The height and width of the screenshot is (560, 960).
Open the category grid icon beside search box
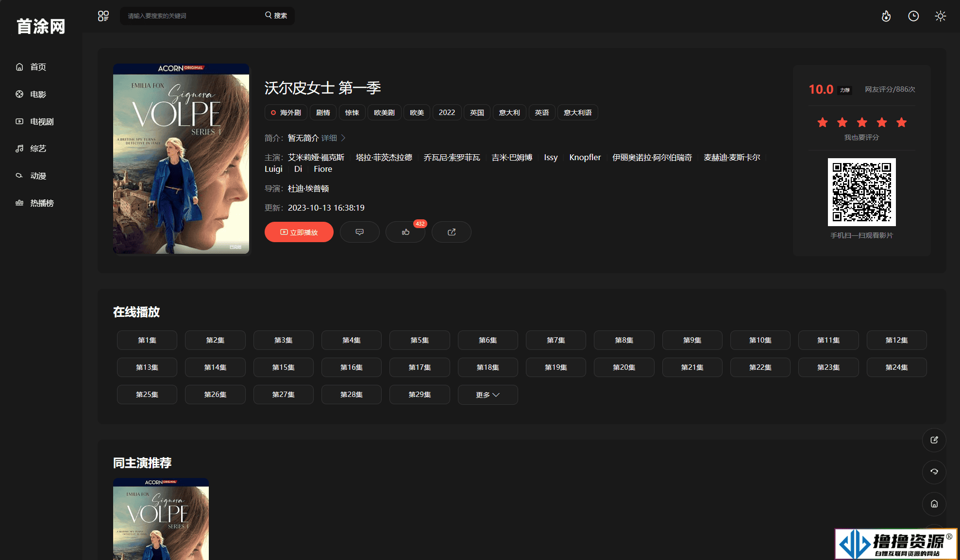(x=103, y=16)
